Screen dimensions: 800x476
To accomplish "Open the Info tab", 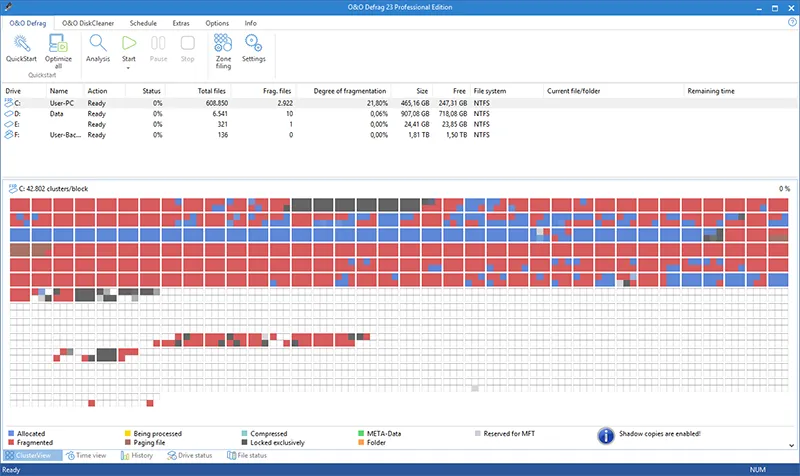I will 250,23.
